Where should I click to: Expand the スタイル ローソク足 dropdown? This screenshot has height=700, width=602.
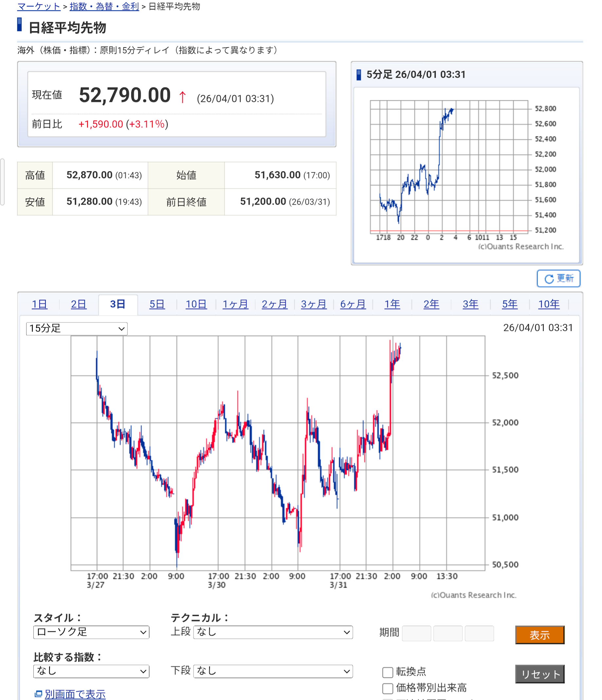(91, 632)
